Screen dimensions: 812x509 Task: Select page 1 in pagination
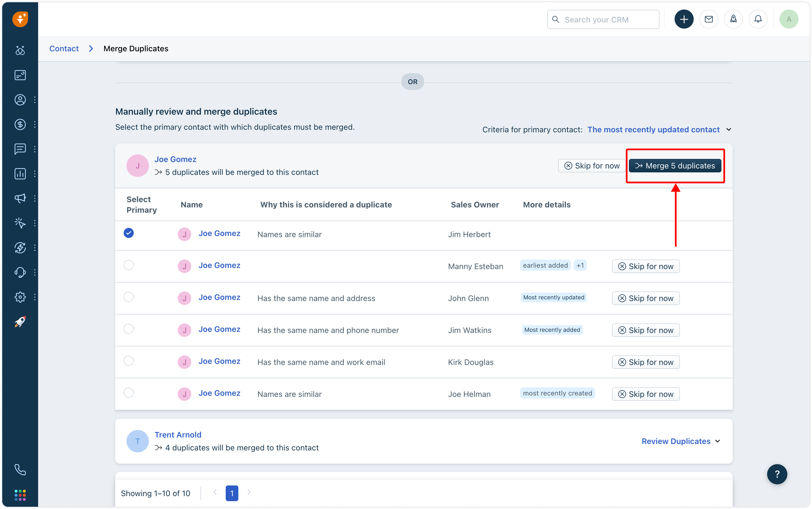coord(232,493)
